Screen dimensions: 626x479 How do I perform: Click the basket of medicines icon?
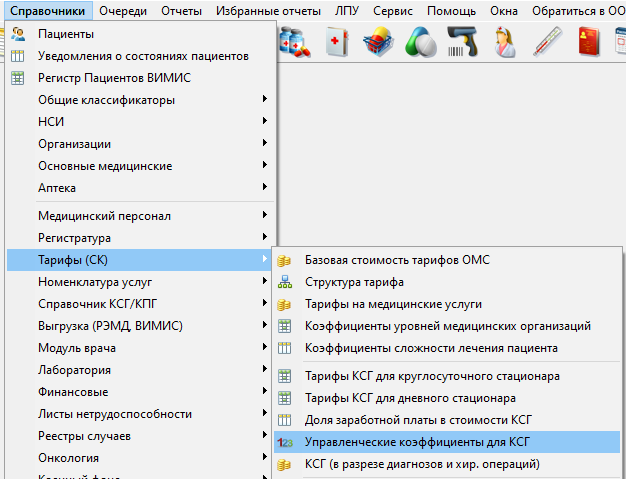coord(378,43)
